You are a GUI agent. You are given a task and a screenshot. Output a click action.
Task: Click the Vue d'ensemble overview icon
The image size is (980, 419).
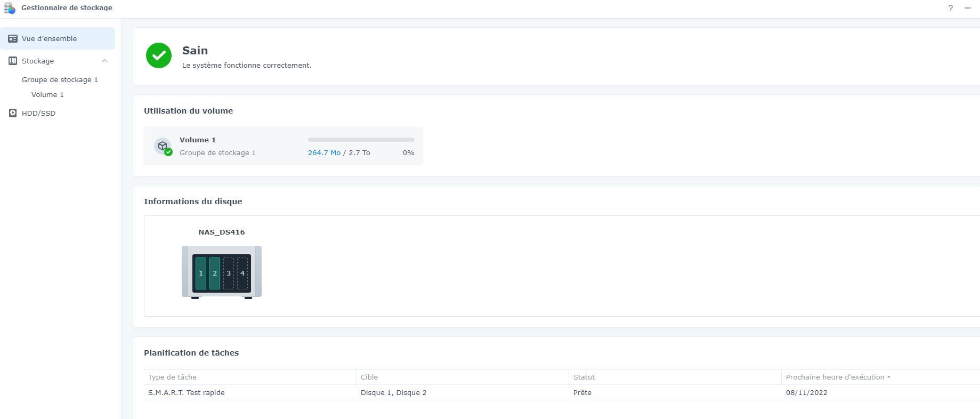pos(13,38)
